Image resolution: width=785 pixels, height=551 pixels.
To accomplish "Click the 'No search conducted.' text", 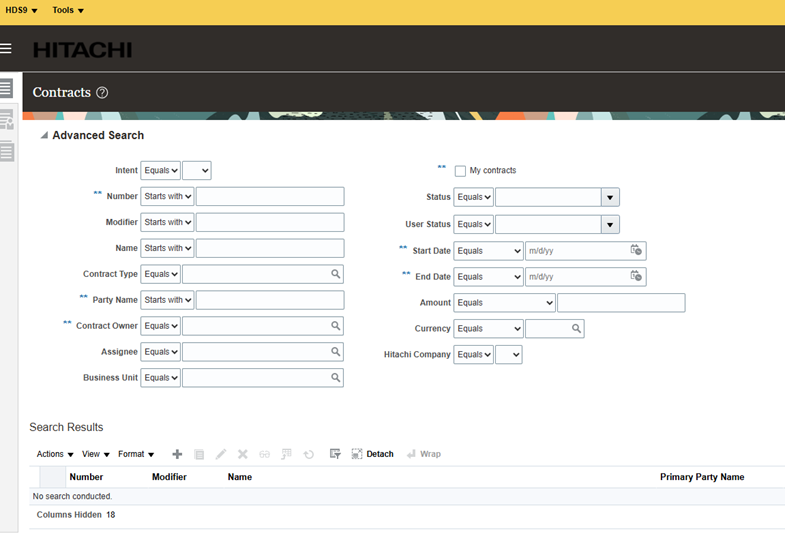I will 72,496.
